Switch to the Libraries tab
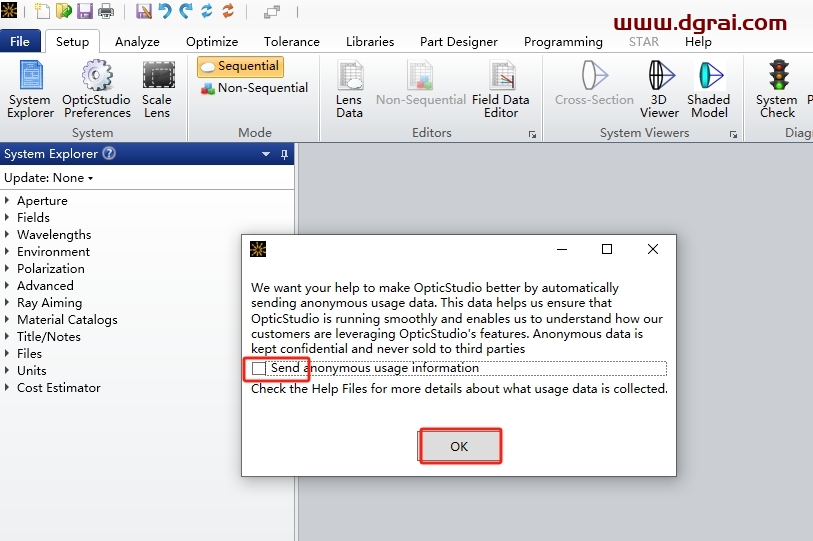The image size is (813, 541). click(370, 41)
